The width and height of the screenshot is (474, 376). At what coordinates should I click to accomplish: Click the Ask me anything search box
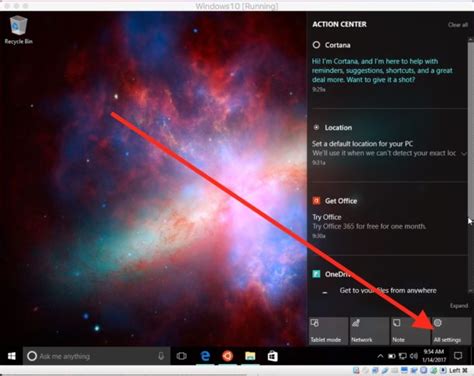point(97,356)
